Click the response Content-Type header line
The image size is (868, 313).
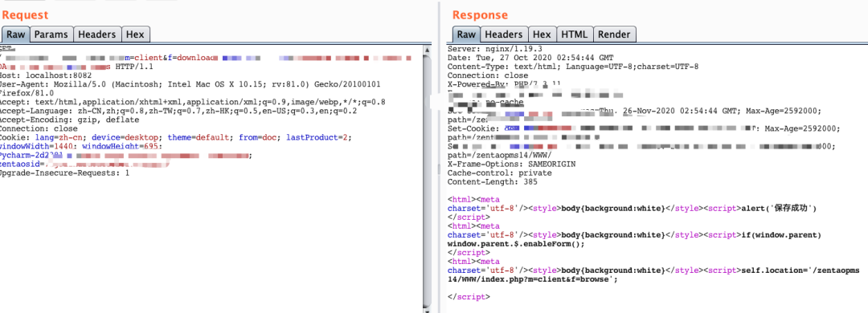(x=573, y=67)
